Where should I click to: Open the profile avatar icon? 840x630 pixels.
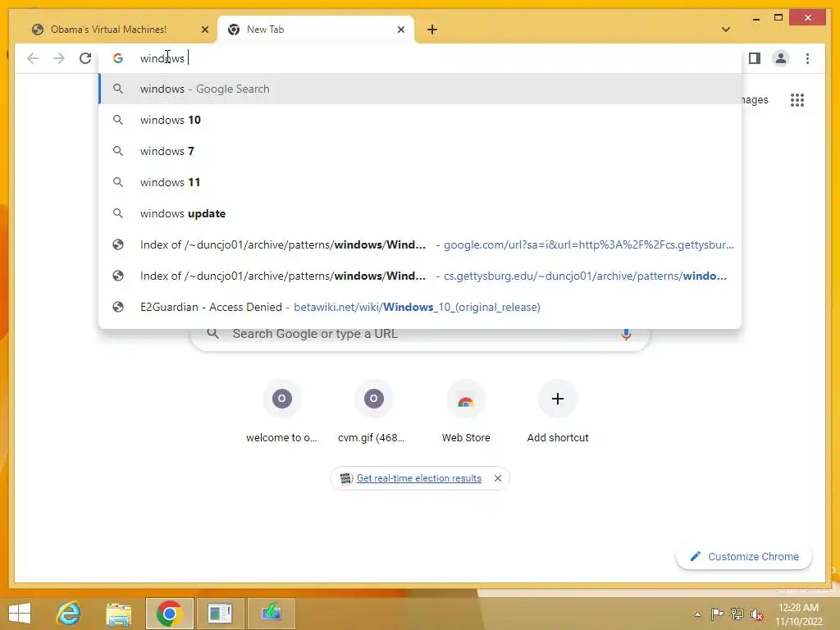coord(781,58)
